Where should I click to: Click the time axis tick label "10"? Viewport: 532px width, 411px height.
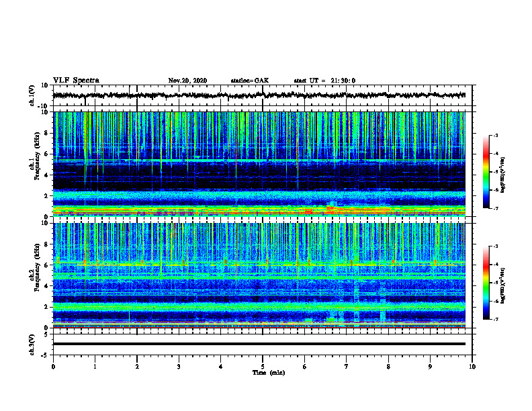pos(472,367)
